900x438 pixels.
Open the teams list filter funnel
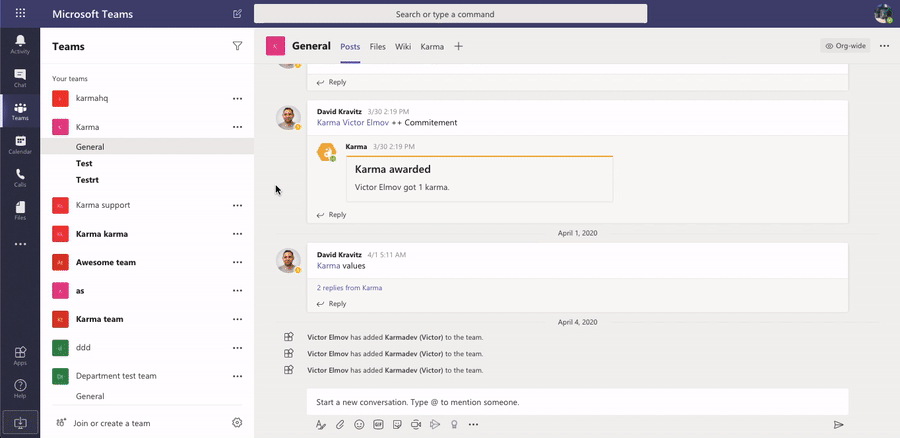(x=237, y=46)
